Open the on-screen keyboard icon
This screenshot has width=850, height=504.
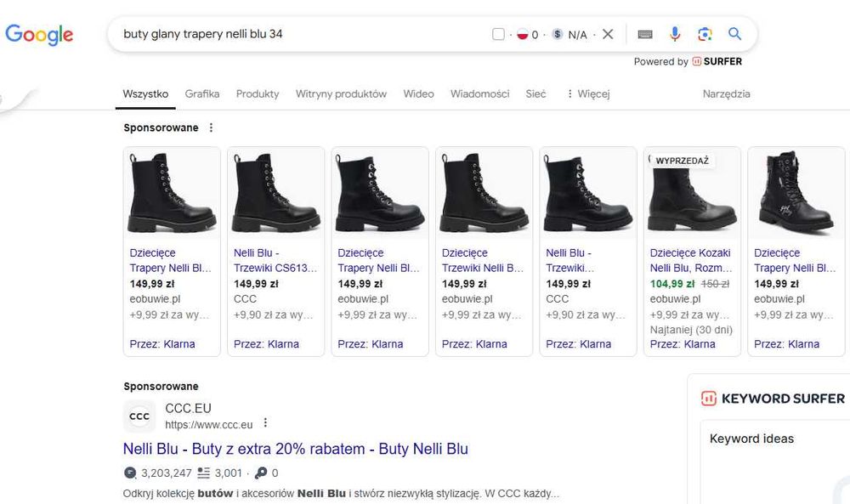coord(645,34)
